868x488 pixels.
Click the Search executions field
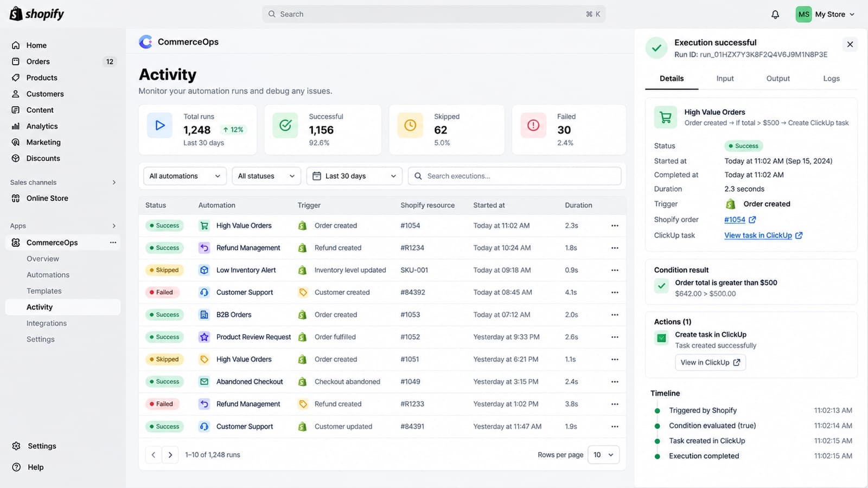[x=514, y=176]
